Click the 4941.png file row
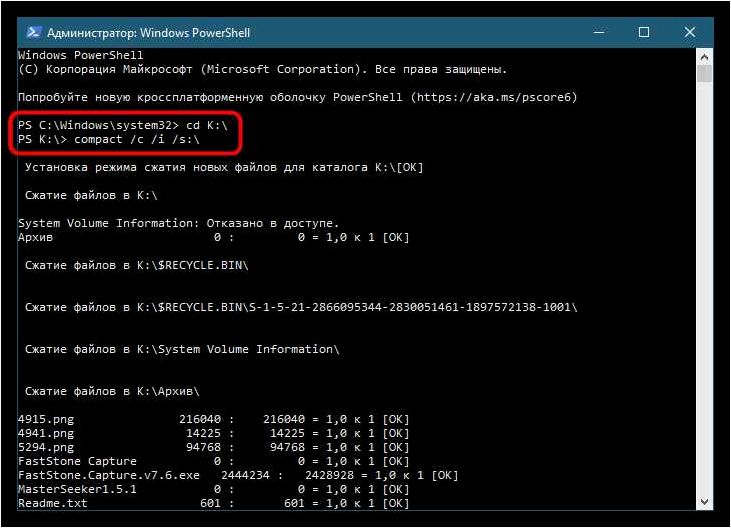This screenshot has height=528, width=731. [214, 433]
